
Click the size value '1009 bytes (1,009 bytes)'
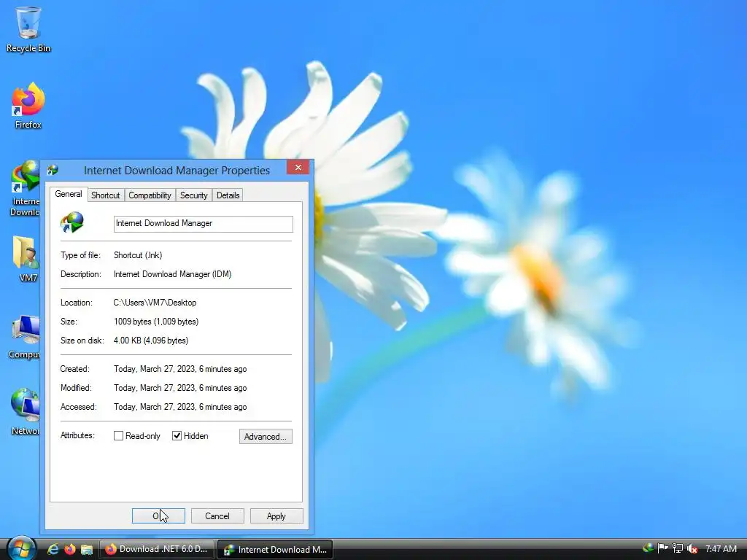pos(156,322)
